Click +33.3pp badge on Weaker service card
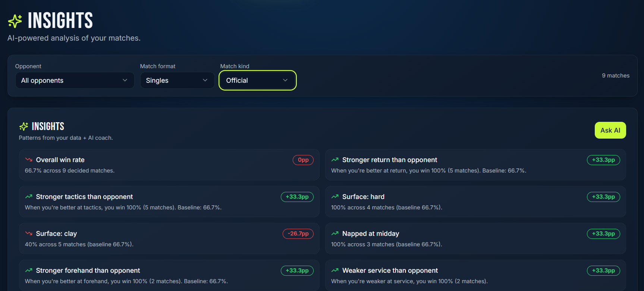Screen dimensions: 644x291 (x=603, y=271)
